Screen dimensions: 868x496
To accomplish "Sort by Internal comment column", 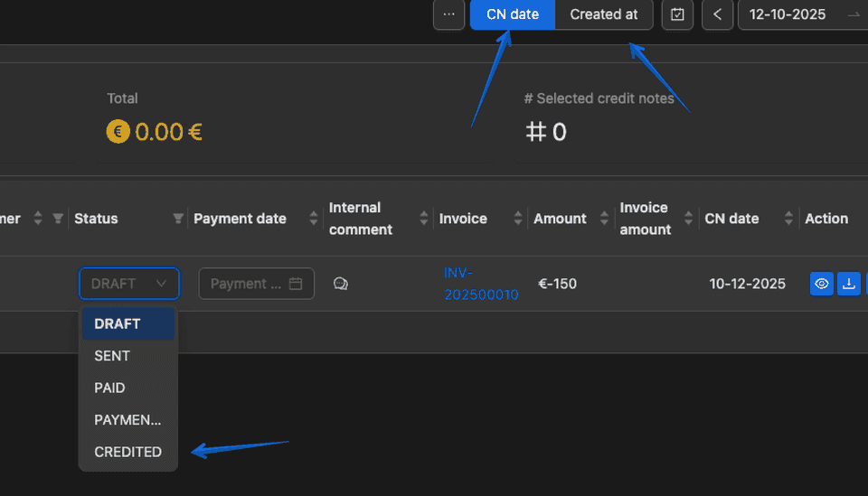I will (x=424, y=219).
